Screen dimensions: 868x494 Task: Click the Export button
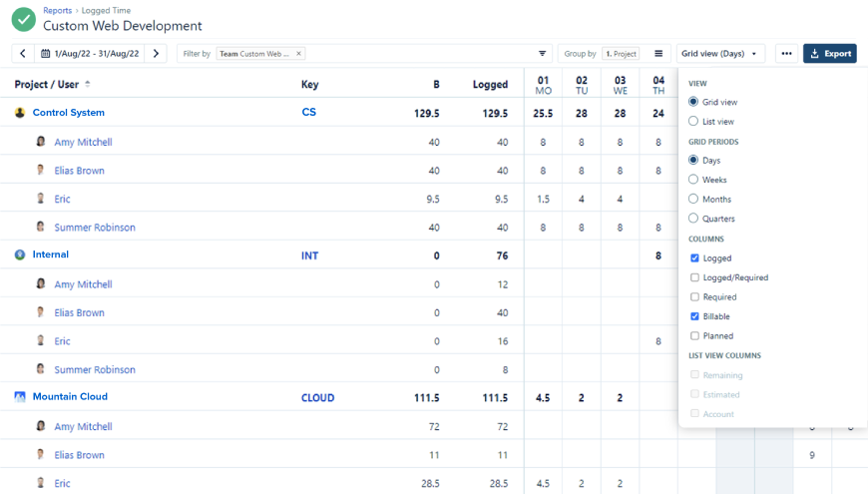830,54
